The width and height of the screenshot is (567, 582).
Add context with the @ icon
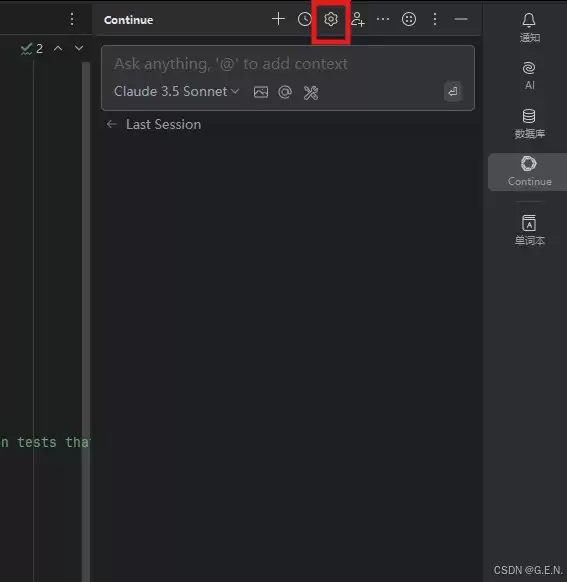(285, 92)
